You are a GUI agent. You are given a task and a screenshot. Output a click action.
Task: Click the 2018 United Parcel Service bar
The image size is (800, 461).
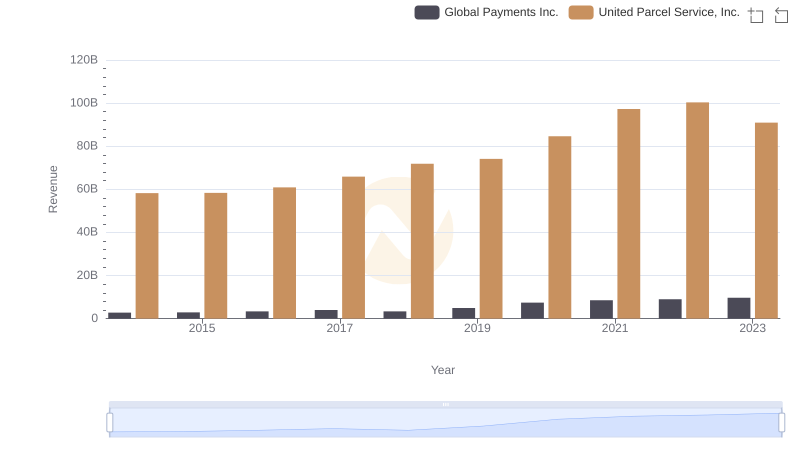[x=422, y=241]
